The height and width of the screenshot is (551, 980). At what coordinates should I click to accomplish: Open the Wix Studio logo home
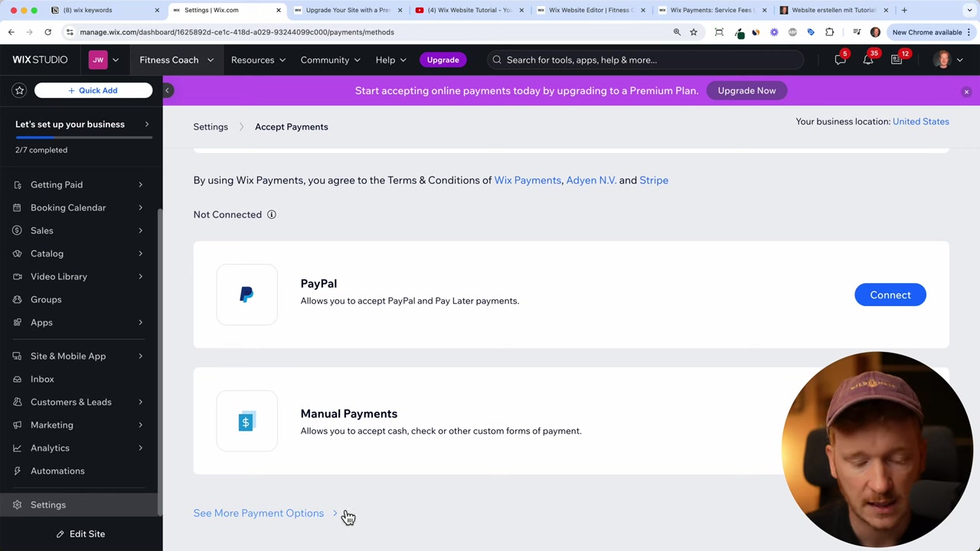pos(40,60)
